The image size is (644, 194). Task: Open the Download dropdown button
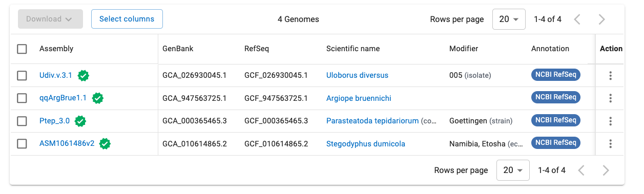click(x=50, y=19)
